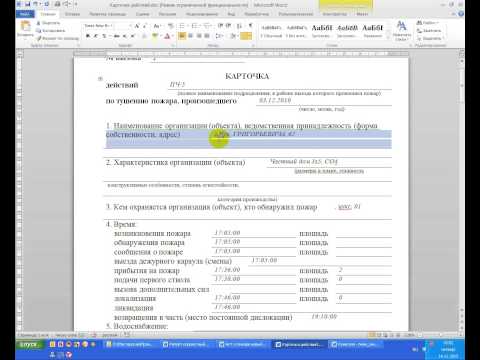Open the font size dropdown
This screenshot has height=360, width=480.
tap(130, 26)
